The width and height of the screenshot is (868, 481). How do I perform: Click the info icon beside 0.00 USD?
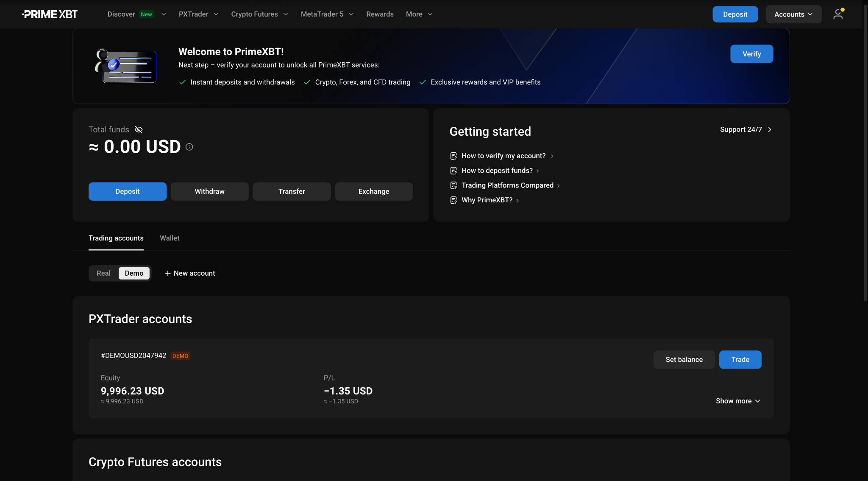coord(189,147)
